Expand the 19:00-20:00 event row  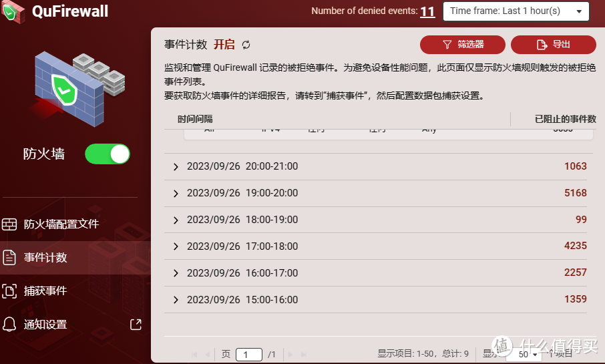point(176,194)
